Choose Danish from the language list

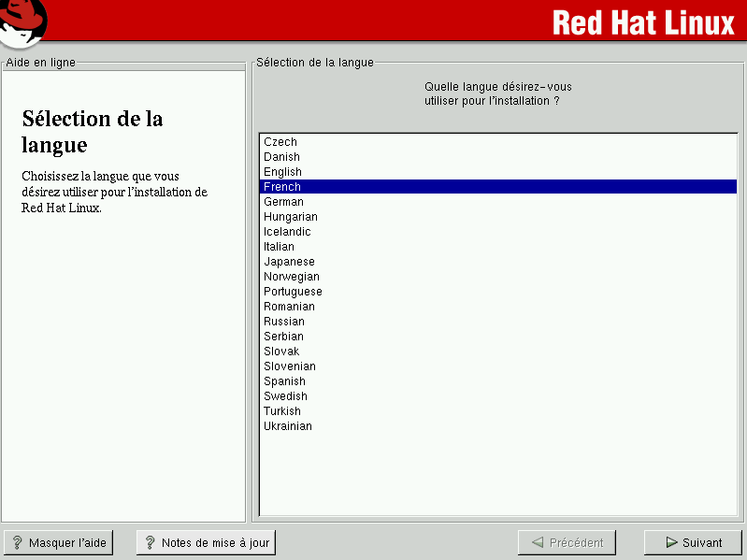[281, 157]
